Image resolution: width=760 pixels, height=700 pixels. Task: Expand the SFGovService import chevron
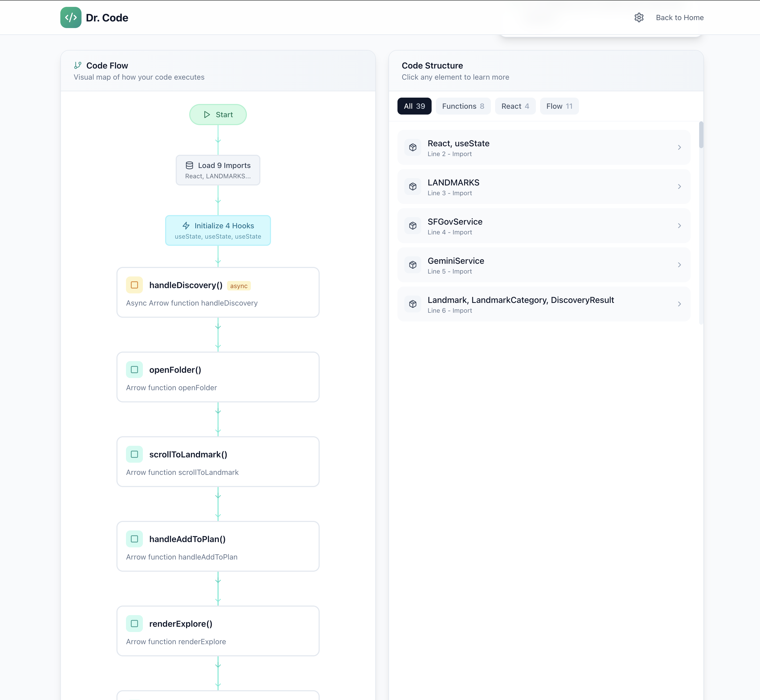point(679,226)
